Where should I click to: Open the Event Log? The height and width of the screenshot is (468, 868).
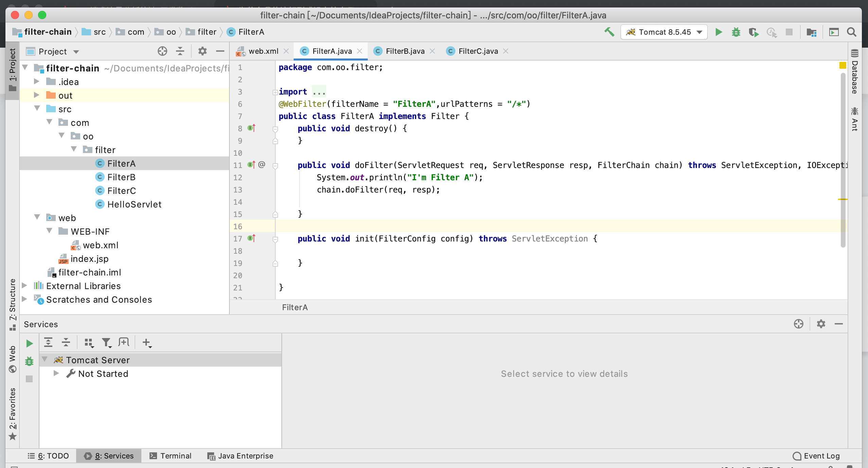[x=816, y=456]
